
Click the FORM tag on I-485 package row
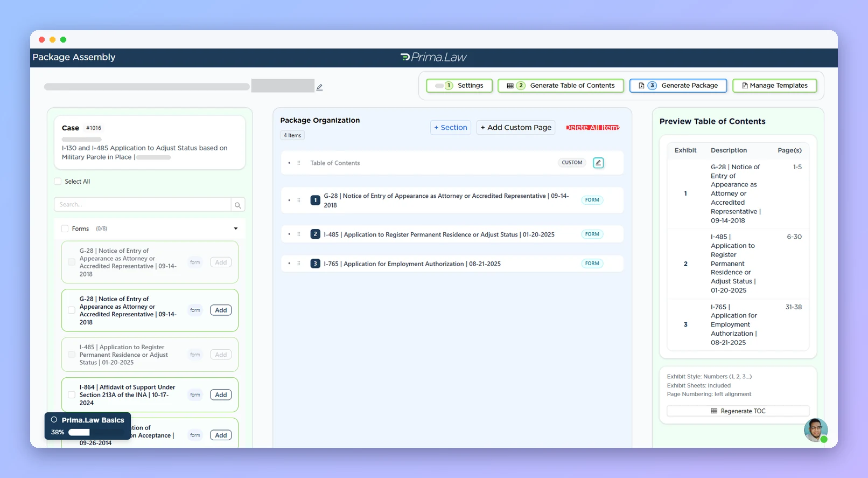[592, 234]
